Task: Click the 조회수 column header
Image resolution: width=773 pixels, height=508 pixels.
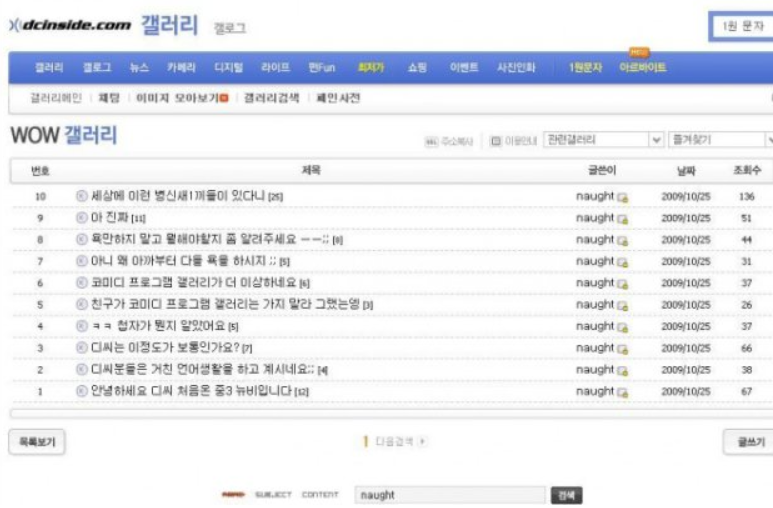Action: pos(747,171)
